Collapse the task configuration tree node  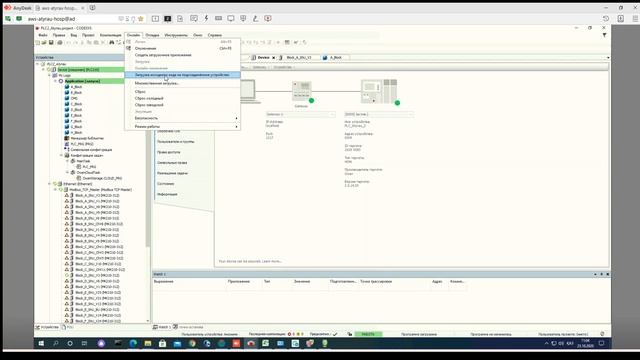62,156
